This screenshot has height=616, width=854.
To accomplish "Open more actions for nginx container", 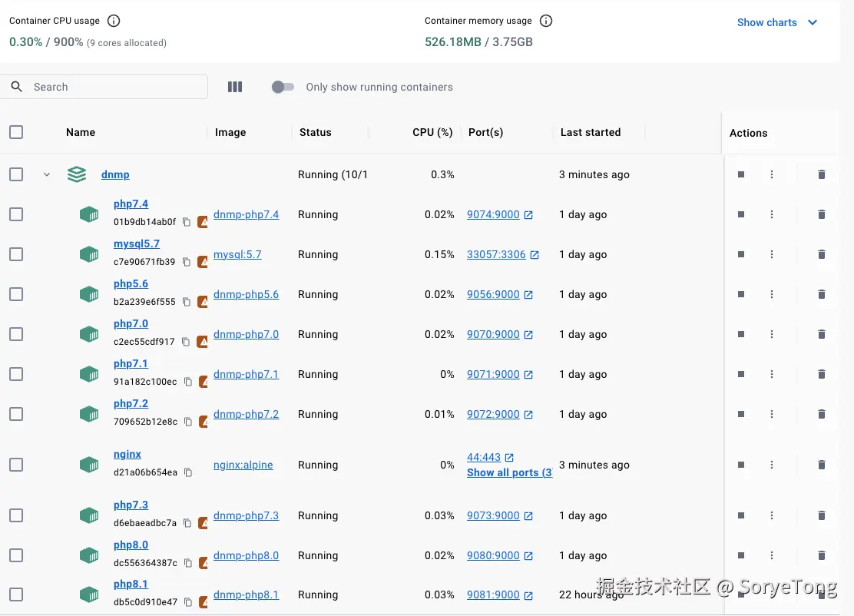I will coord(772,465).
